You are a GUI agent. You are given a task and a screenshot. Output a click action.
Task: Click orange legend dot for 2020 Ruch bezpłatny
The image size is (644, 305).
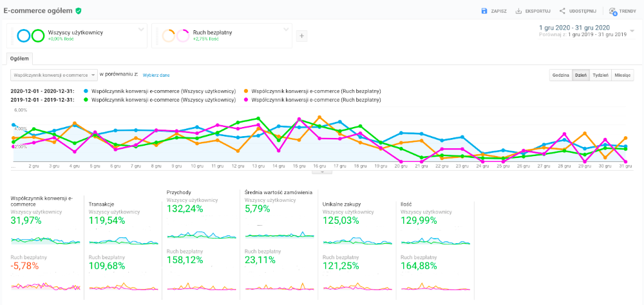pyautogui.click(x=245, y=91)
